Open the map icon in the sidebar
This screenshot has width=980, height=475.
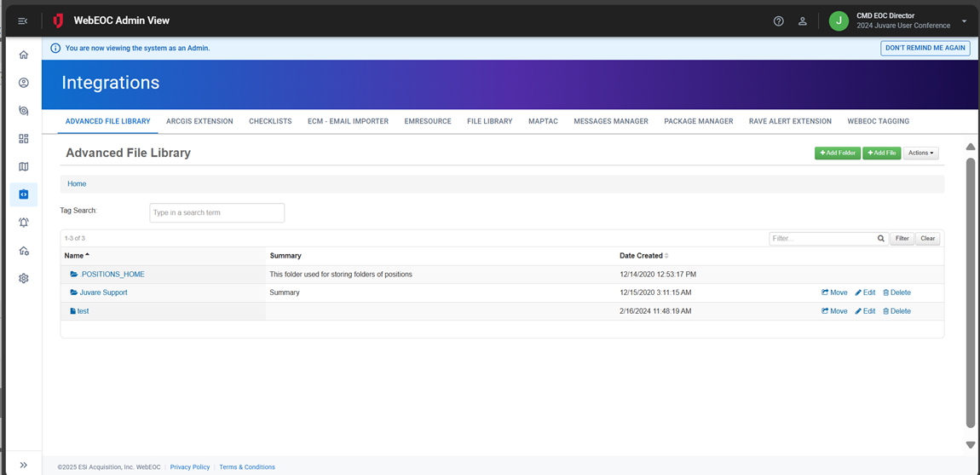coord(24,166)
